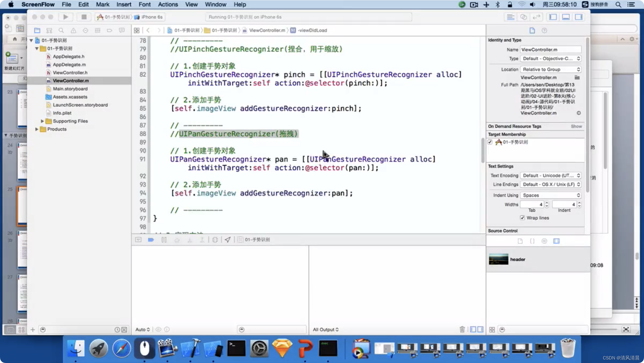
Task: Open the Edit menu
Action: pyautogui.click(x=83, y=5)
